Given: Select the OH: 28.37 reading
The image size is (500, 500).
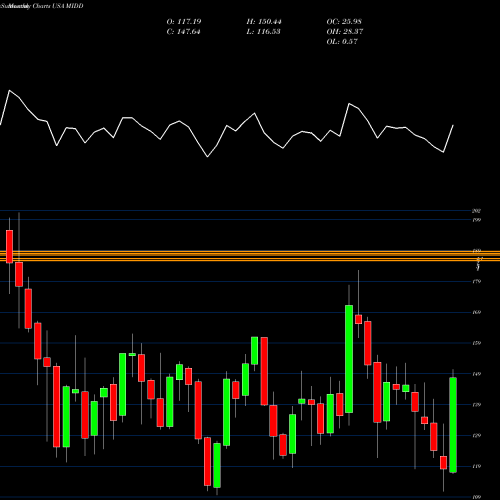Looking at the screenshot, I should pos(345,32).
